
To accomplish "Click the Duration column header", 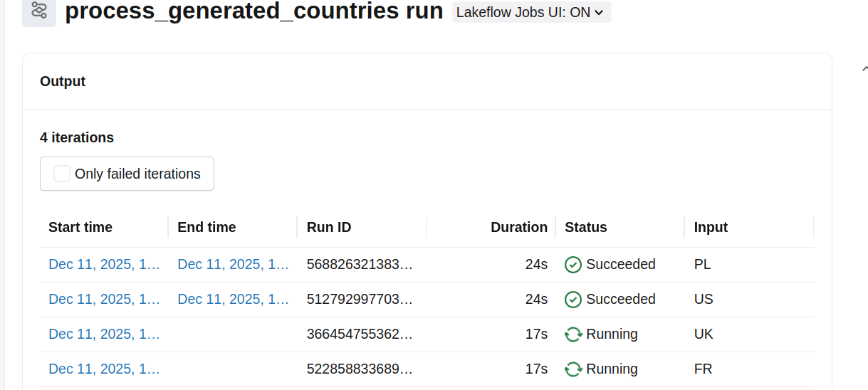I will click(518, 228).
